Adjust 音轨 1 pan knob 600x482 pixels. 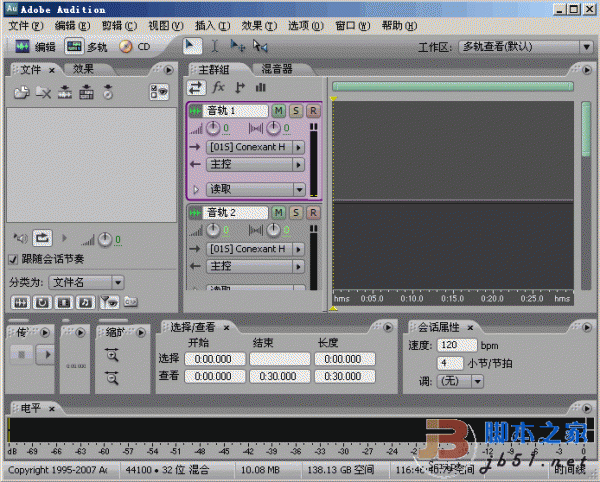(x=273, y=128)
